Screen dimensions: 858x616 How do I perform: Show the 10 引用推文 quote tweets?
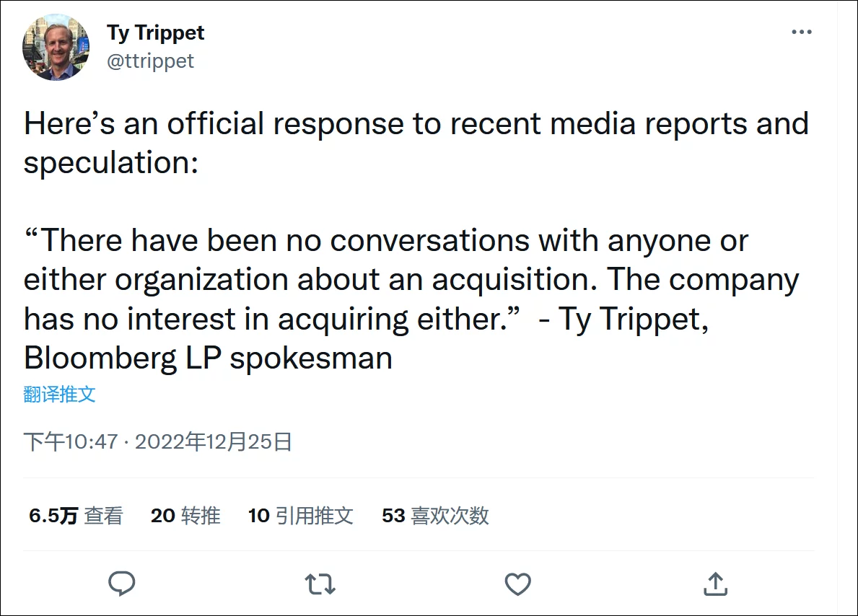point(300,516)
